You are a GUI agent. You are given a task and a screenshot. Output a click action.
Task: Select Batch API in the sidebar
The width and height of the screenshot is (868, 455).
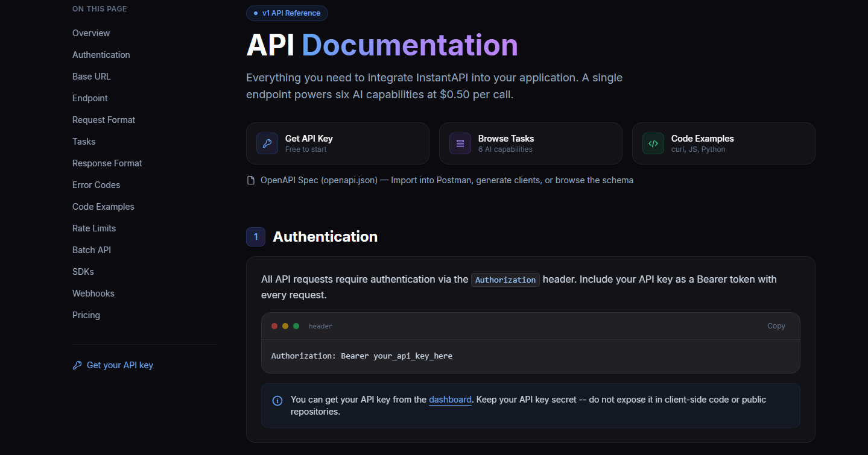[92, 250]
